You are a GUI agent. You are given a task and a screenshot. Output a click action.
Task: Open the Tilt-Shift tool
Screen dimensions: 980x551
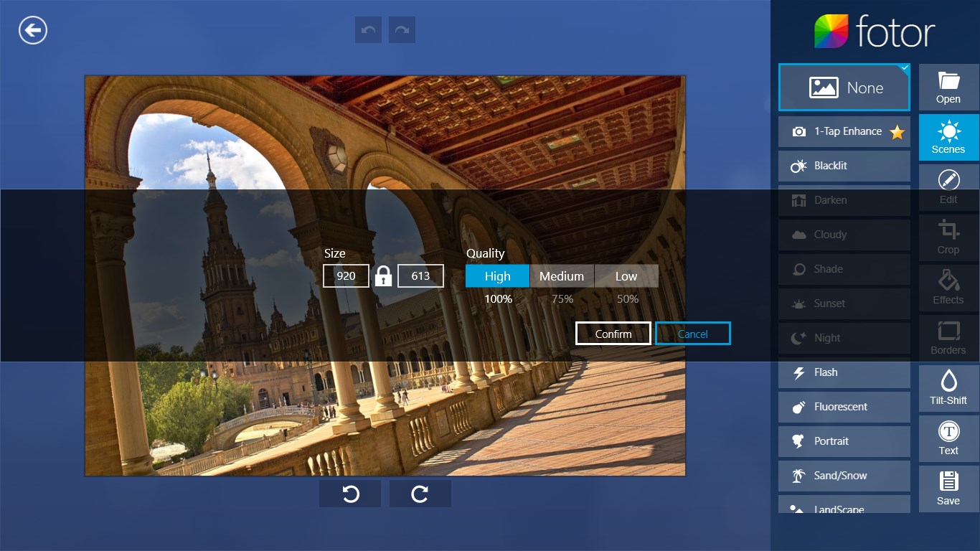(x=948, y=389)
